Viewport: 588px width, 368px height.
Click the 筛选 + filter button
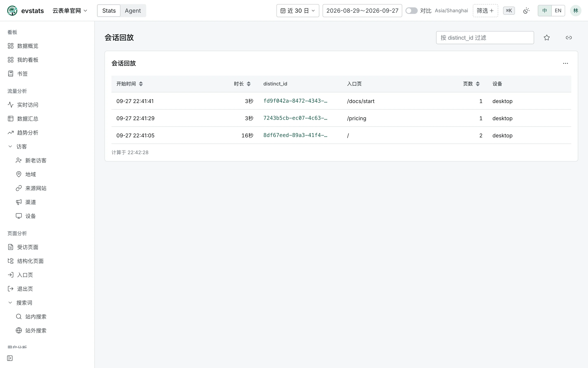point(485,11)
